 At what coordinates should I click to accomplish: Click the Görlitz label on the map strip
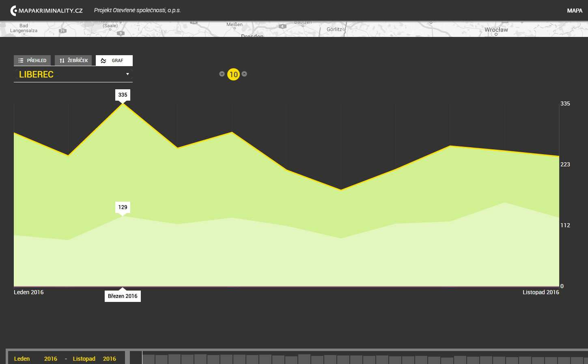pos(334,29)
